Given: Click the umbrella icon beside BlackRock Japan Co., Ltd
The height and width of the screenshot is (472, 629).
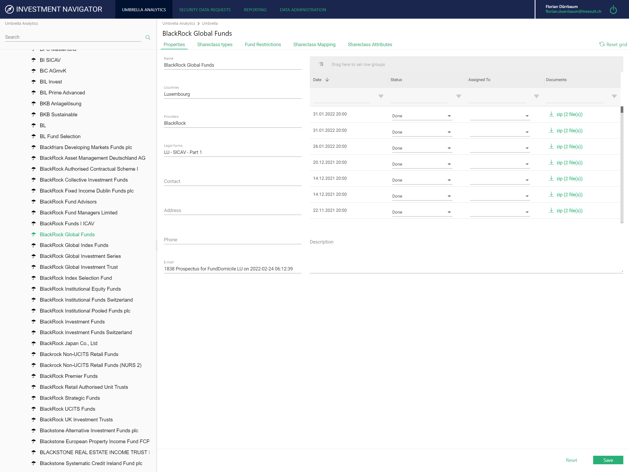Looking at the screenshot, I should point(34,343).
